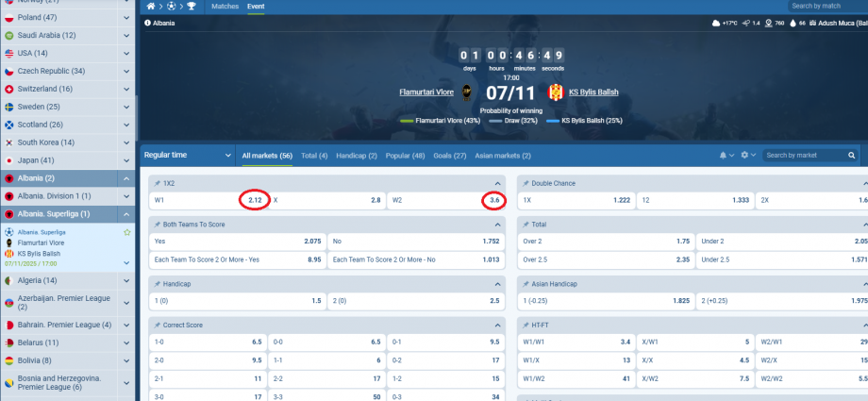Select the All markets (56) tab
The height and width of the screenshot is (401, 868).
(267, 157)
